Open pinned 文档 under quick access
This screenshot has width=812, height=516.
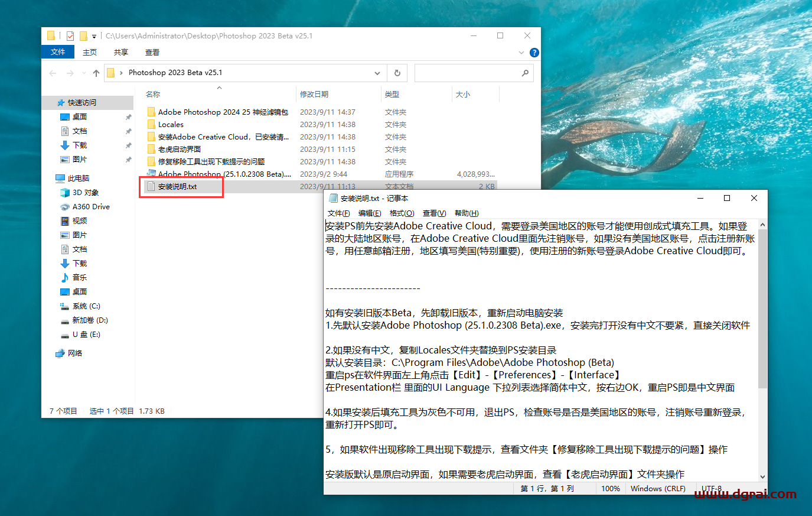pos(80,131)
